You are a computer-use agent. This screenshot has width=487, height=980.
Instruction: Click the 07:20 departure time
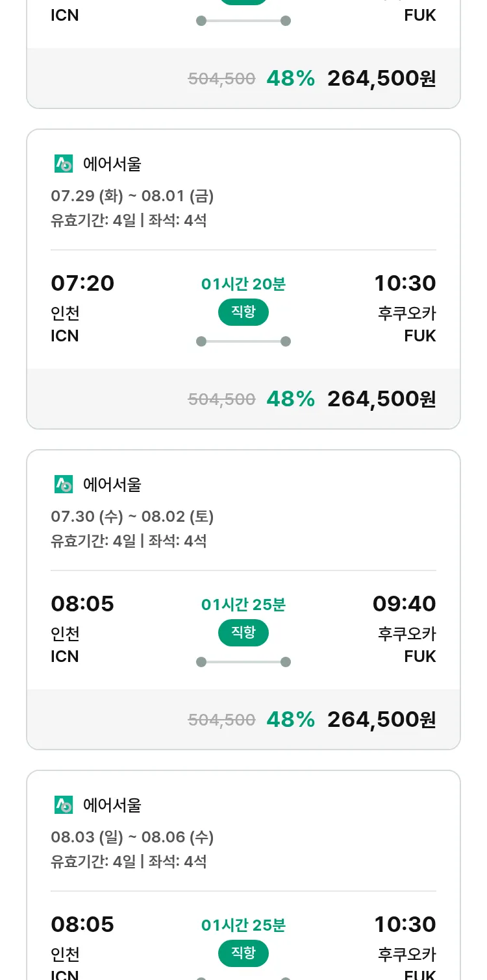82,284
